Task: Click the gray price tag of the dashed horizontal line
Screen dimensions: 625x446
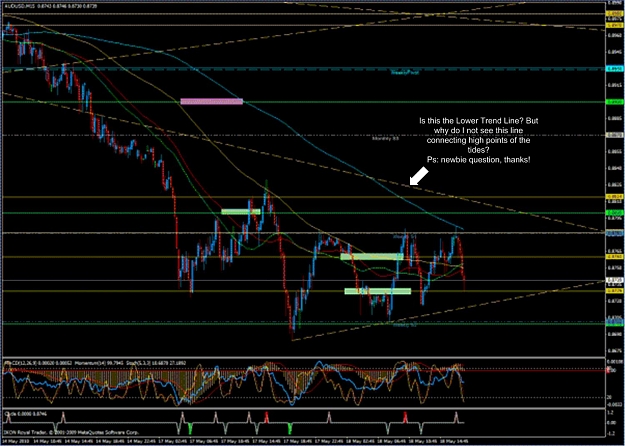Action: (615, 135)
